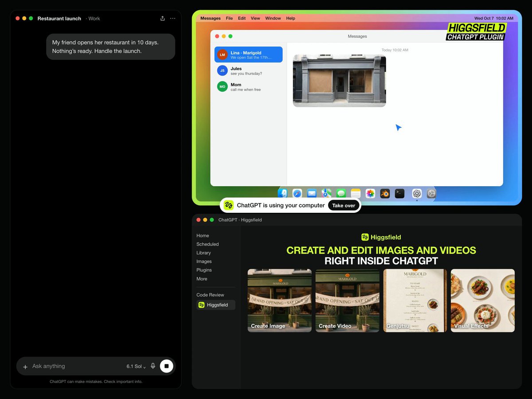The image size is (532, 399).
Task: Open the ChatGPT app in the Dock
Action: (x=417, y=193)
